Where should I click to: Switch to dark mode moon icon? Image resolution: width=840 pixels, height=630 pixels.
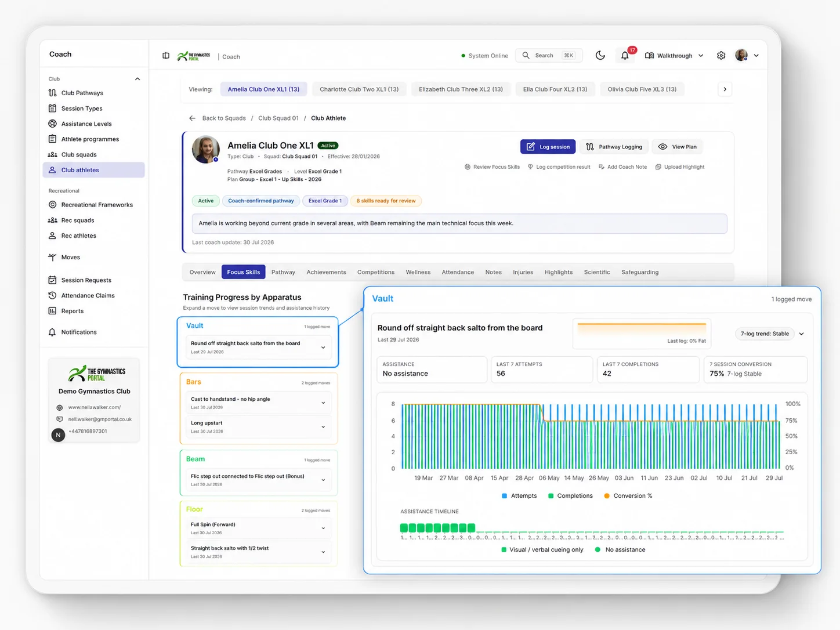pyautogui.click(x=600, y=56)
